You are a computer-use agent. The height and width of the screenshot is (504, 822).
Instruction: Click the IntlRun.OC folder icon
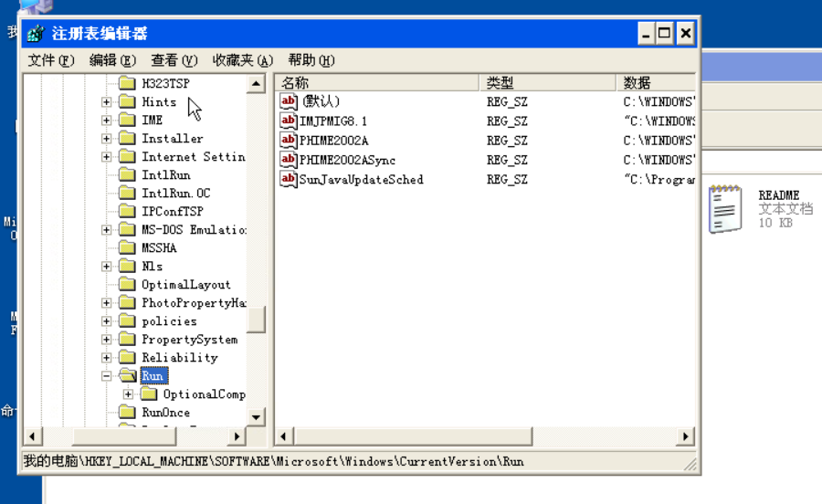pyautogui.click(x=127, y=194)
